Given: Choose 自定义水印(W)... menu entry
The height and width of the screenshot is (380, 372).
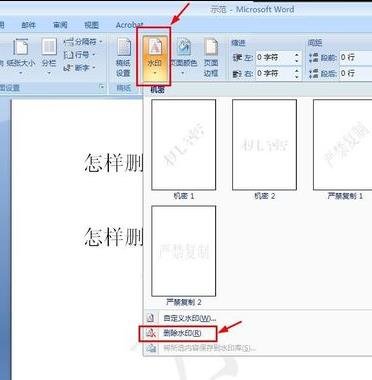Looking at the screenshot, I should (190, 318).
